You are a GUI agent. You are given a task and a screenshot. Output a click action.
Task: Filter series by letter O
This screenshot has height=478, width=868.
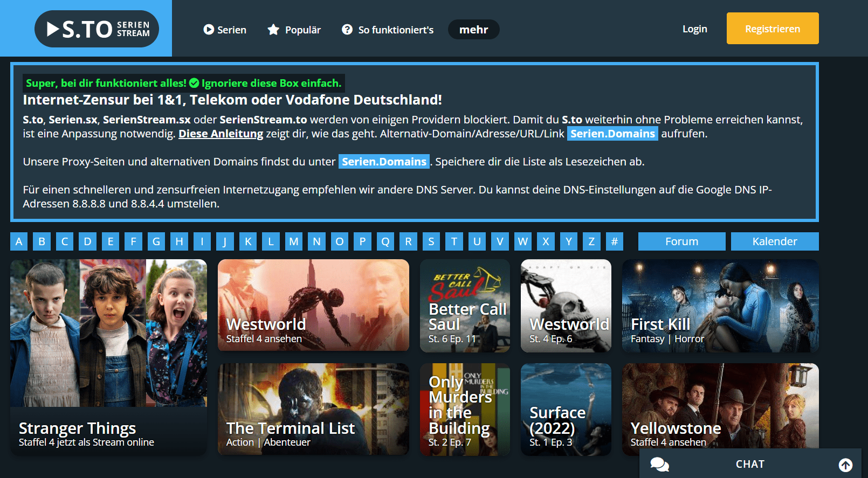tap(340, 241)
